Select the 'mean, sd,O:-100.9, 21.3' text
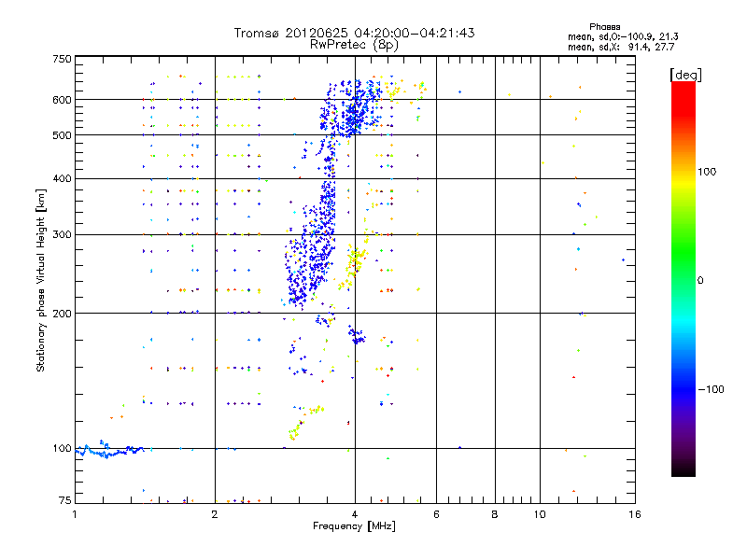747x560 pixels. tap(623, 36)
